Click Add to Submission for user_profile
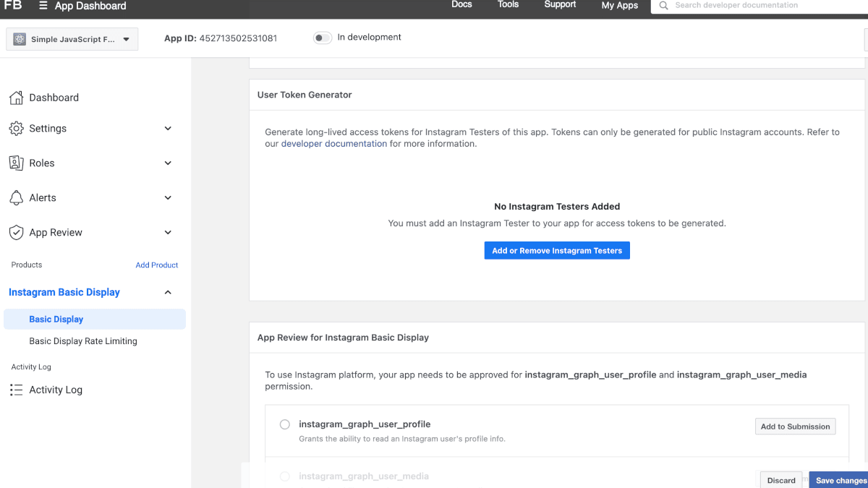868x488 pixels. 795,427
